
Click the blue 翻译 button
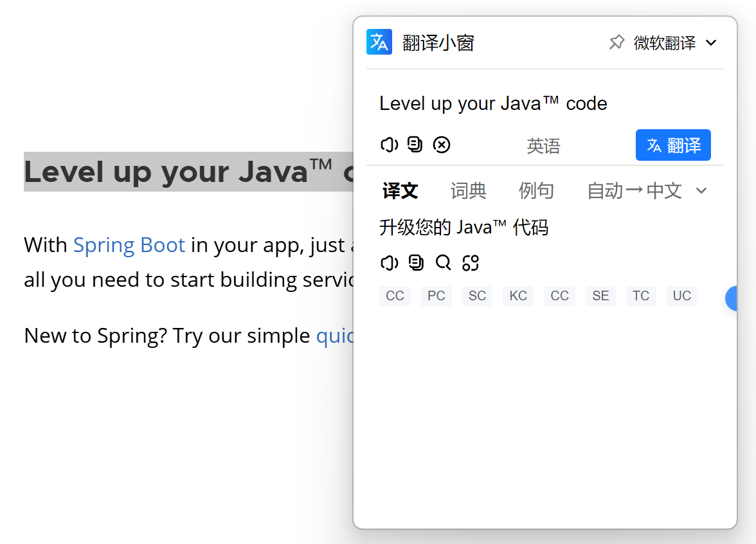(673, 145)
